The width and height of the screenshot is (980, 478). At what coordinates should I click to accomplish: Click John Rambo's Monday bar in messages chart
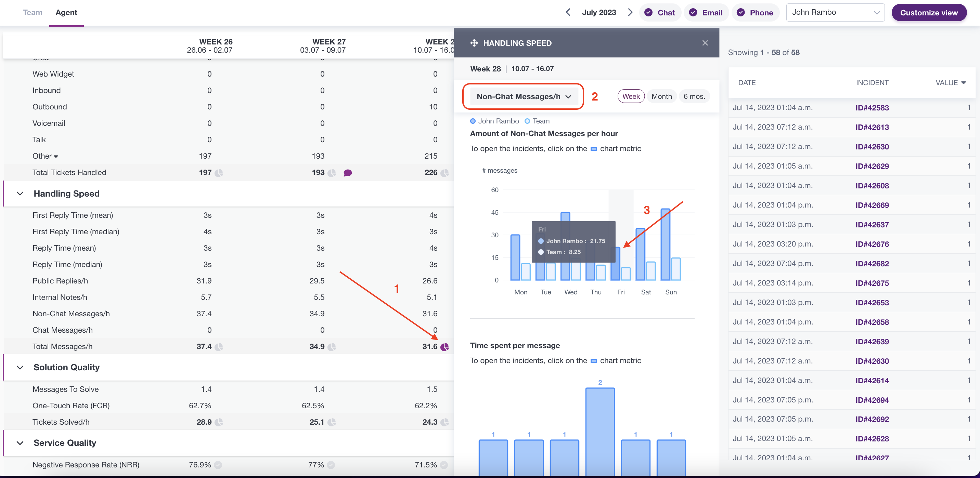click(x=515, y=257)
